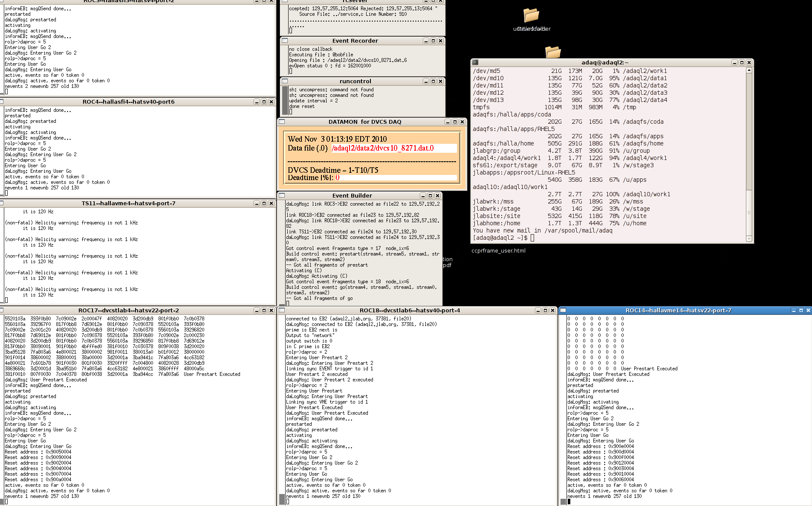Maximize the Event Recorder window
812x506 pixels.
click(x=433, y=41)
